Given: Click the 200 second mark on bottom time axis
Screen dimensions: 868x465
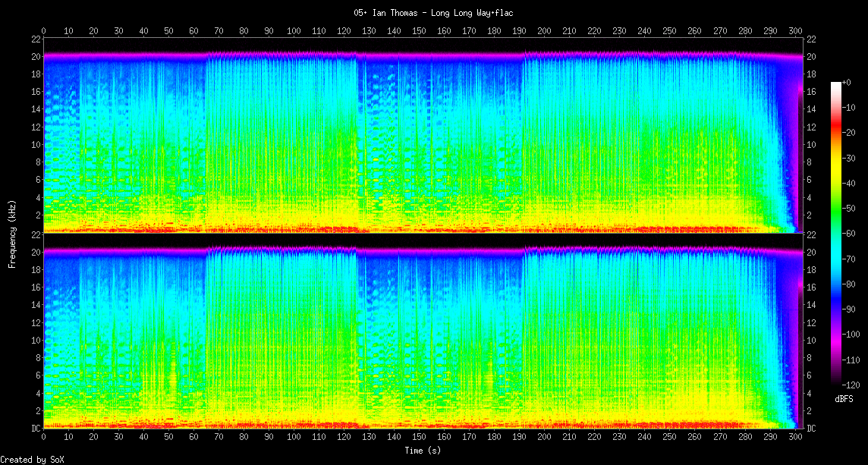Looking at the screenshot, I should [x=544, y=438].
